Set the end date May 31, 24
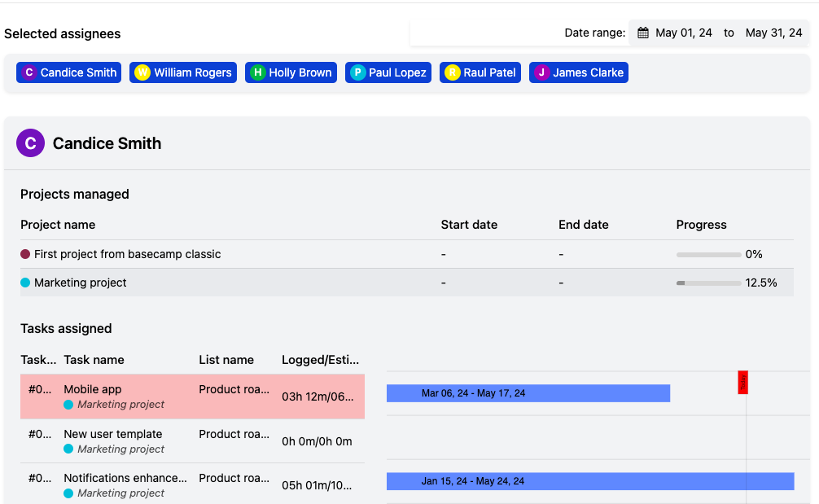 [773, 33]
